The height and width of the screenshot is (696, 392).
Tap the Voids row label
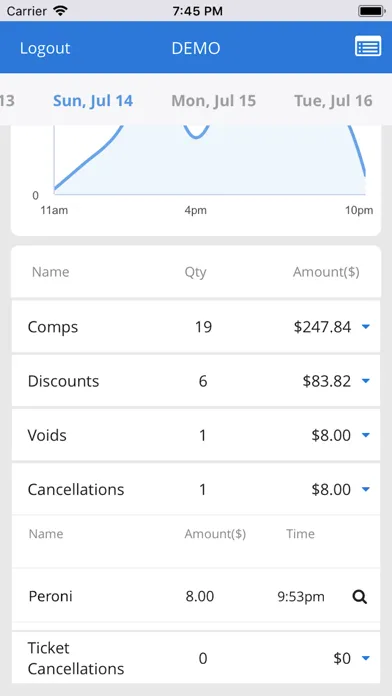tap(47, 435)
